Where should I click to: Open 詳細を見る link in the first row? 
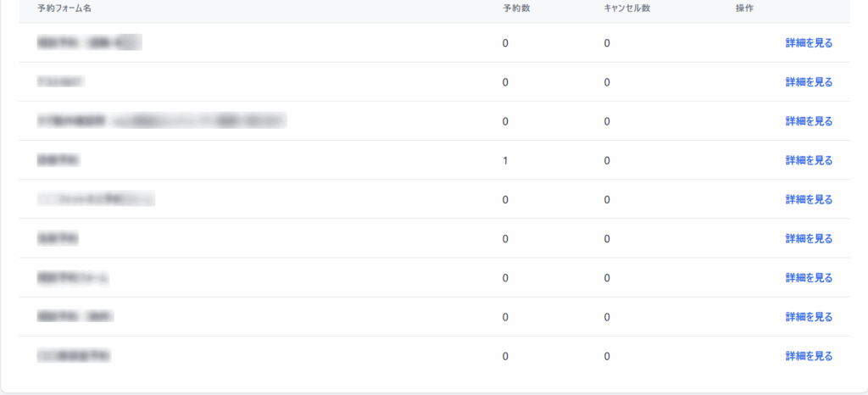pos(809,43)
